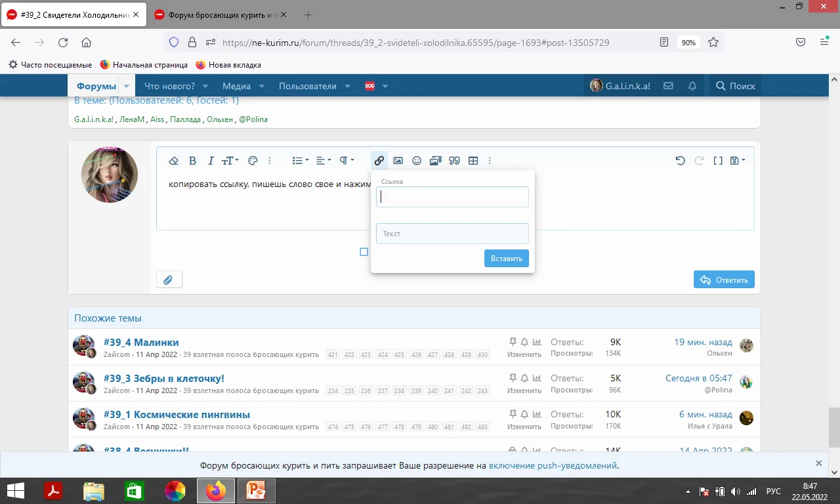
Task: Open G.a.l.i.n.k.a! account menu
Action: (x=620, y=86)
